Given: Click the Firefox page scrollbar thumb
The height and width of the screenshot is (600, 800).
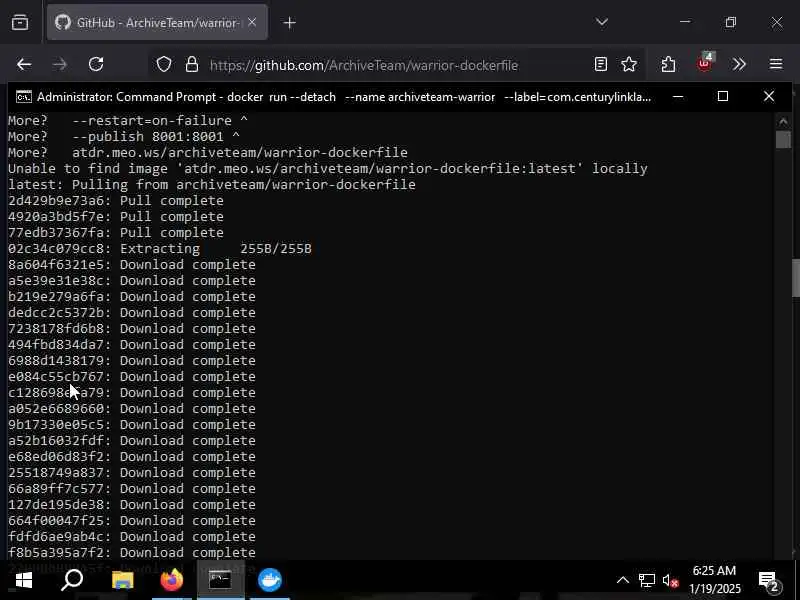Looking at the screenshot, I should (x=796, y=278).
